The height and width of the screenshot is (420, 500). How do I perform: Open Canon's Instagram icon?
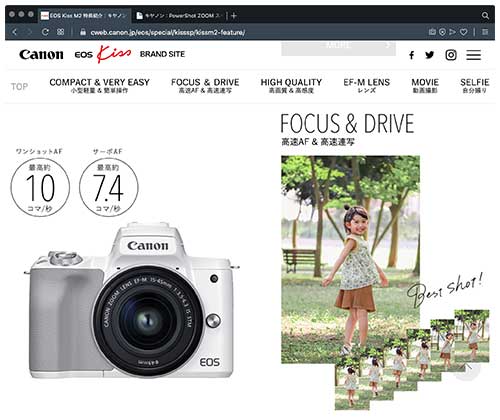[451, 55]
